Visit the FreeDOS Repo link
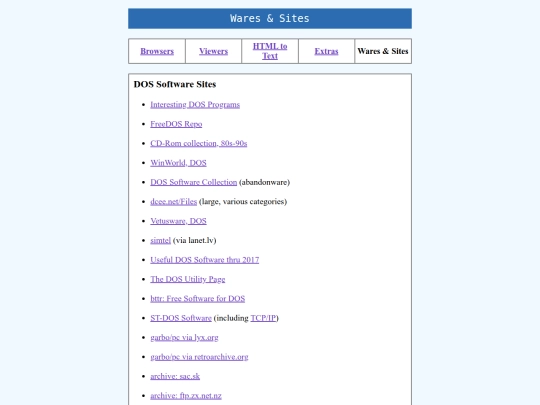 [x=176, y=124]
